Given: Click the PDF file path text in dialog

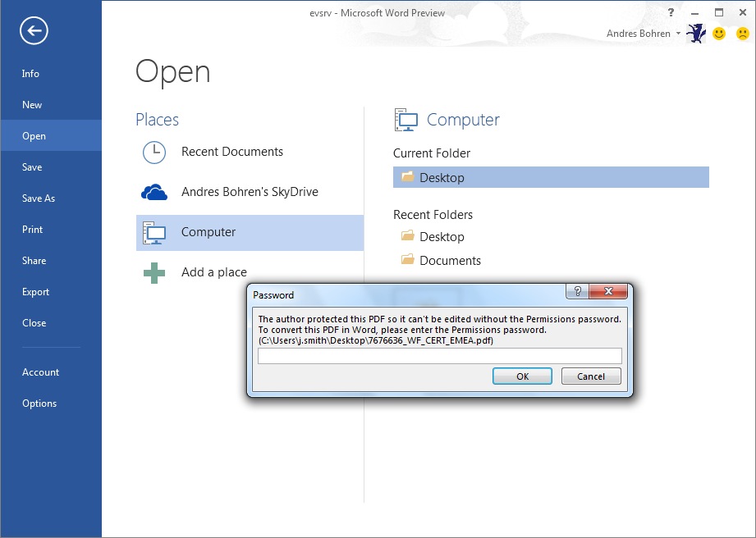Looking at the screenshot, I should [x=376, y=340].
